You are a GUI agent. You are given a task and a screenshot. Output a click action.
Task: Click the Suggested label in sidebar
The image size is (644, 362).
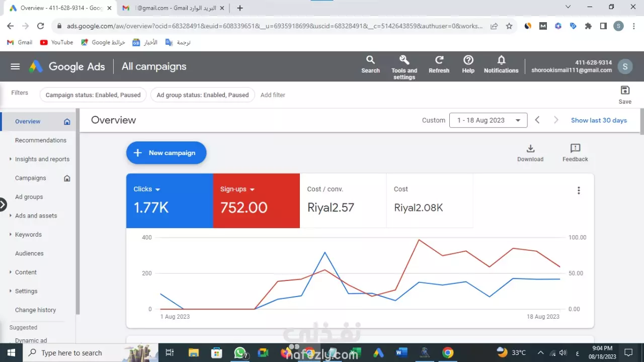coord(23,327)
